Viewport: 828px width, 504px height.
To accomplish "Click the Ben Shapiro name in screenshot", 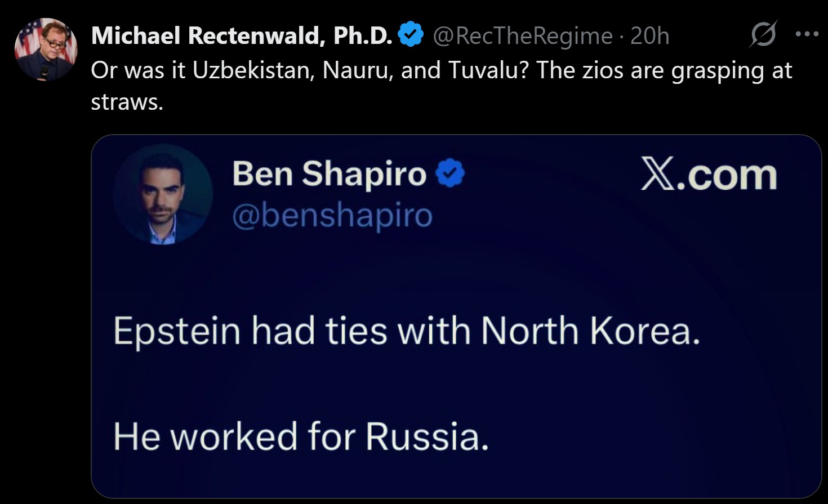I will 330,173.
